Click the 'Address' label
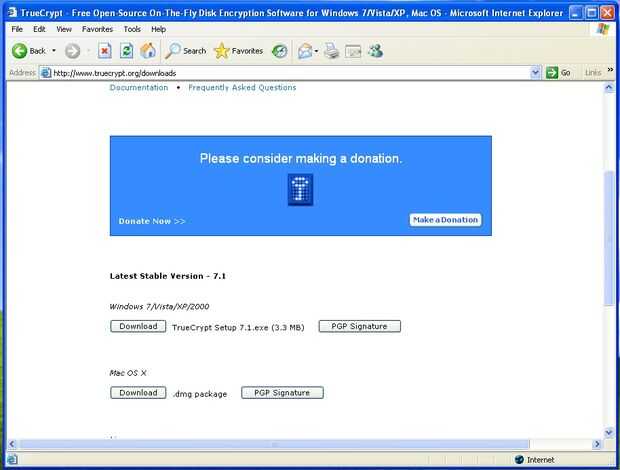This screenshot has height=470, width=620. [23, 73]
